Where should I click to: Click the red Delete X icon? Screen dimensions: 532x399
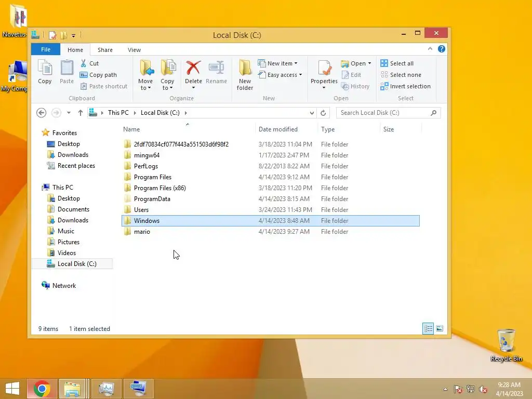click(193, 68)
